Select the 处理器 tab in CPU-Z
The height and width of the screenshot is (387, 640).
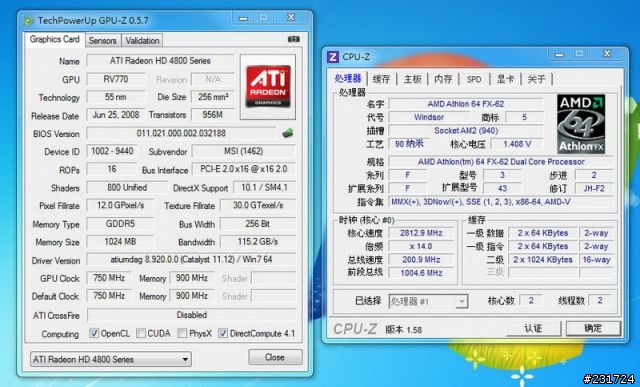coord(348,78)
